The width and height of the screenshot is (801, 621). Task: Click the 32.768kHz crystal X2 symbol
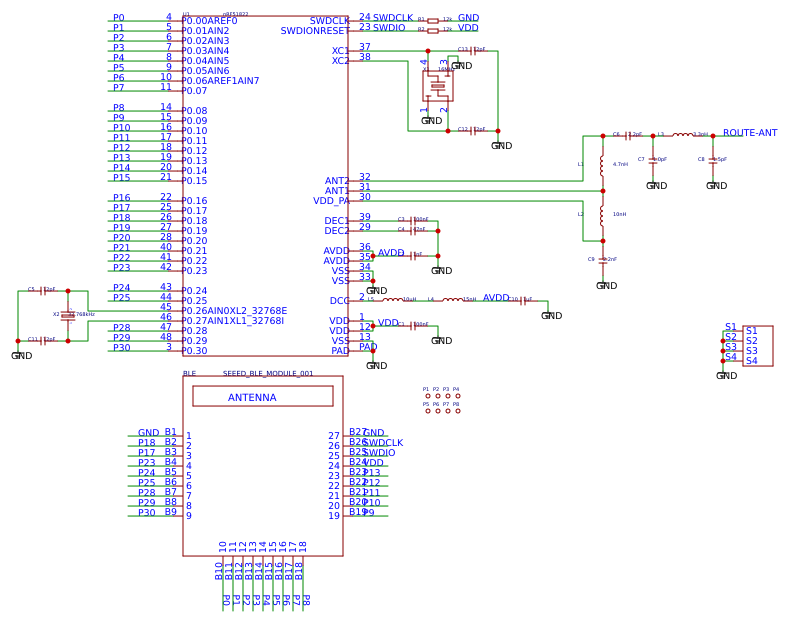coord(68,315)
